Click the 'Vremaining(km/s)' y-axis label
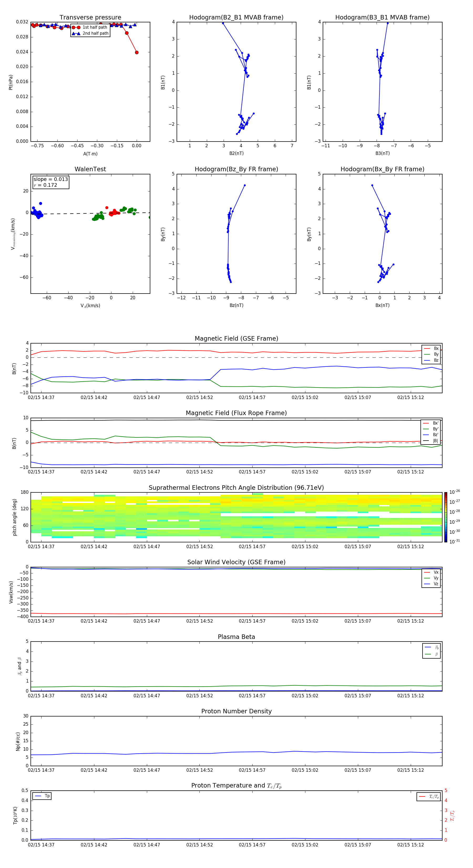Viewport: 473px width, 868px height. (x=13, y=234)
